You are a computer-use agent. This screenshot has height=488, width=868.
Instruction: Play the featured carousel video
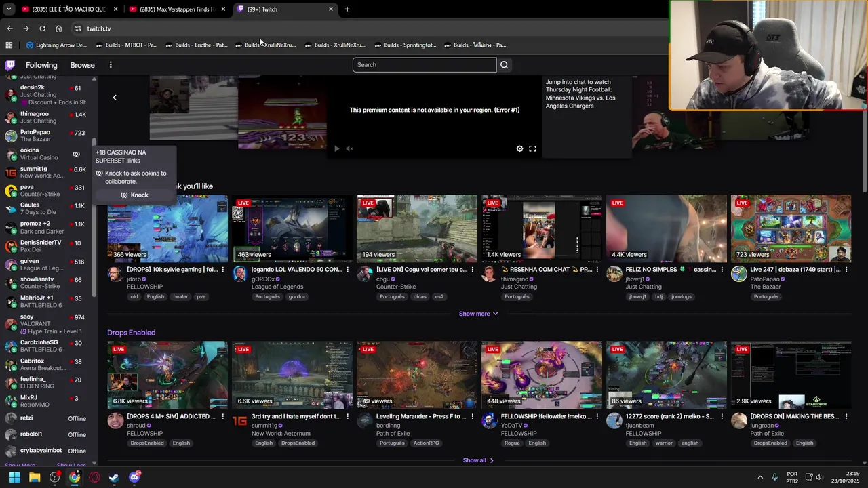336,148
